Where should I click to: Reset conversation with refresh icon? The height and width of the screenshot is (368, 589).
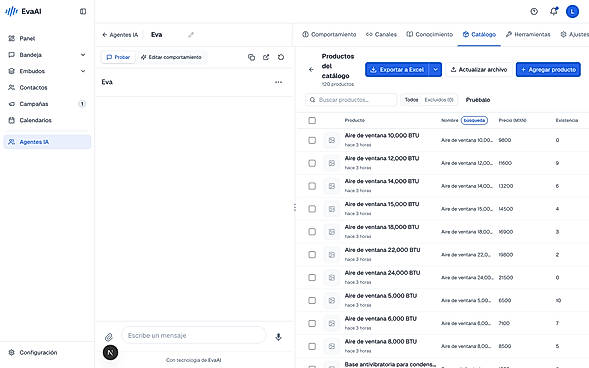pyautogui.click(x=281, y=57)
